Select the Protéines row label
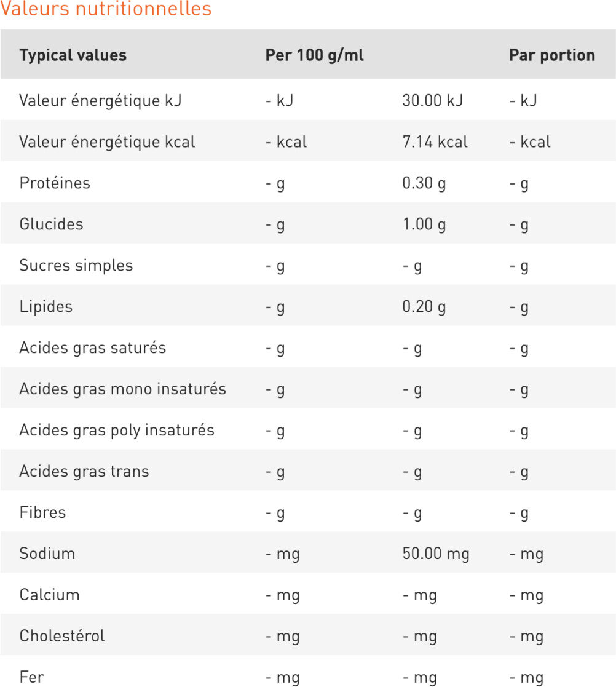 pos(55,183)
